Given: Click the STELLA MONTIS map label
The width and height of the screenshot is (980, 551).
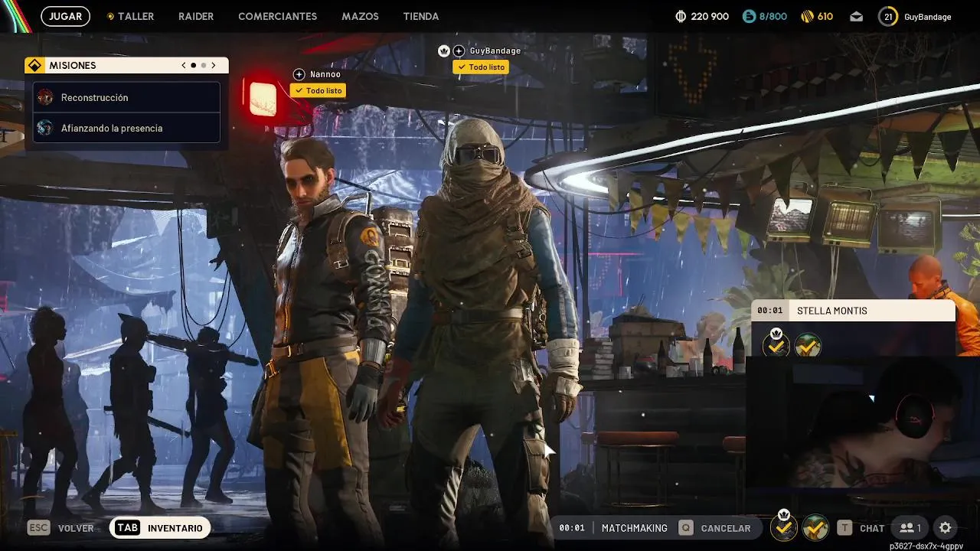Looking at the screenshot, I should [832, 311].
